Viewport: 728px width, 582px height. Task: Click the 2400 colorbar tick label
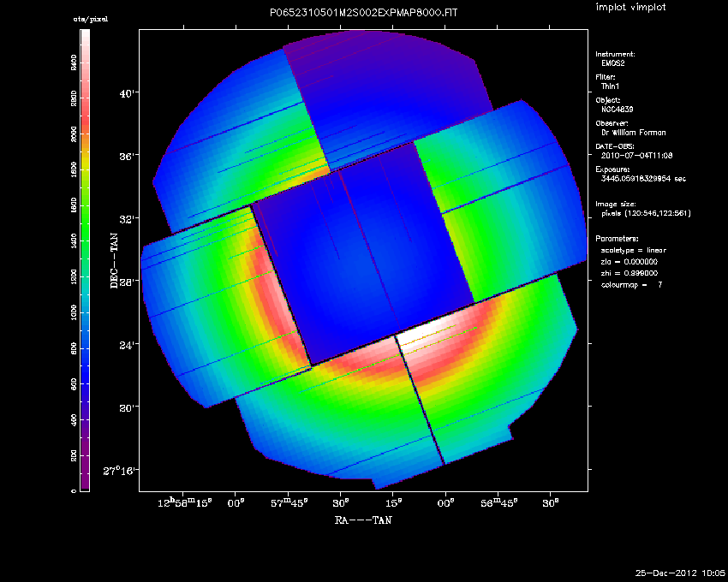pos(74,62)
